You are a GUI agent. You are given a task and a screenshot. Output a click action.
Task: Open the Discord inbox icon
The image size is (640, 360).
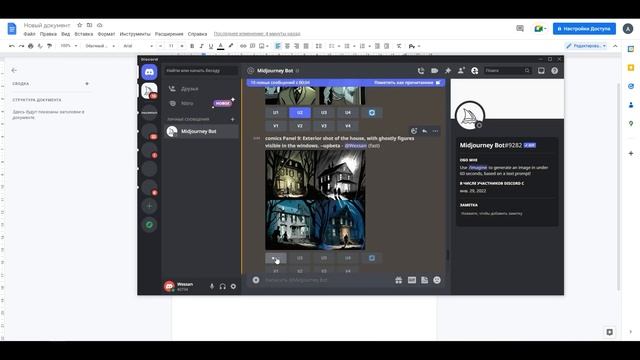(x=541, y=71)
